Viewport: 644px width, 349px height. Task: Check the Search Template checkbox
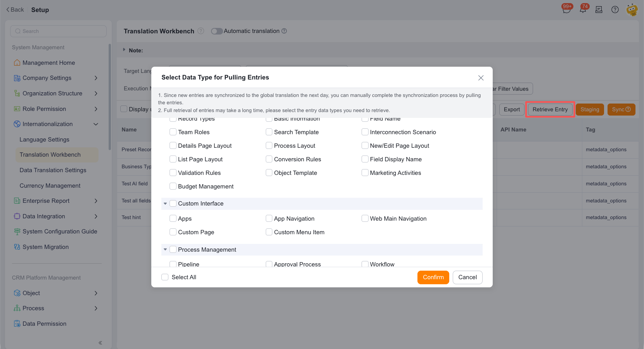pyautogui.click(x=269, y=132)
